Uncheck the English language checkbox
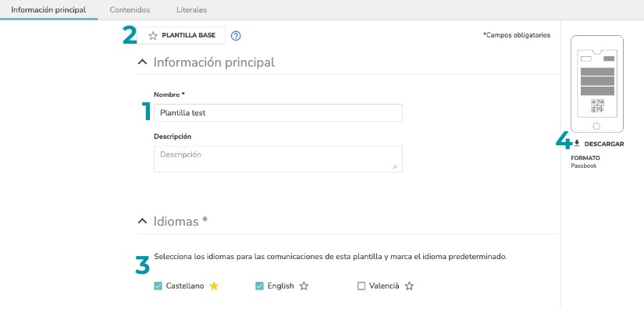Image resolution: width=644 pixels, height=313 pixels. (259, 286)
